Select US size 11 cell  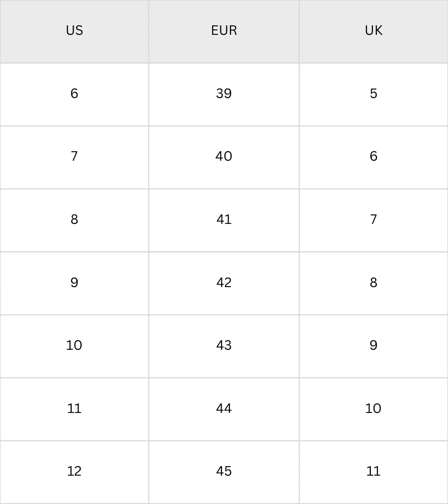74,408
